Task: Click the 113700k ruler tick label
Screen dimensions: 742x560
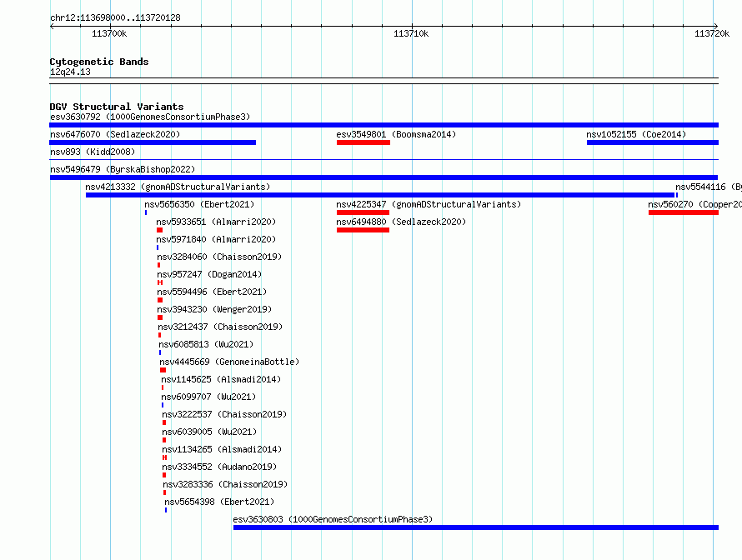Action: pos(109,33)
